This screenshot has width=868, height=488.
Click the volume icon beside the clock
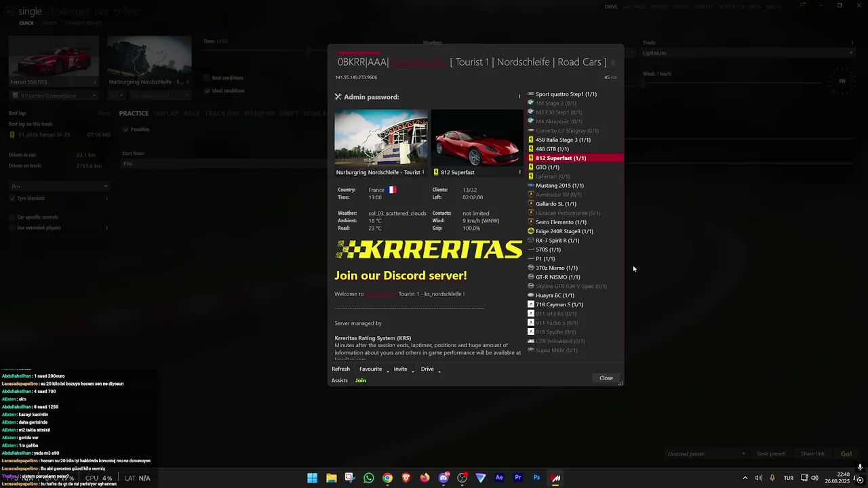[814, 478]
